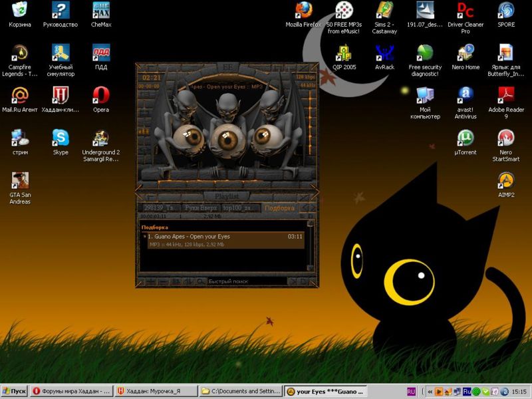Open the avast! Antivirus icon
532x399 pixels.
465,95
